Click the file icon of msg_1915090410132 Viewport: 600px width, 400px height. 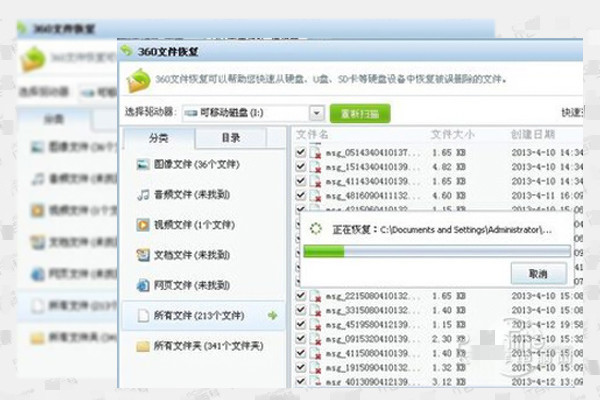pyautogui.click(x=315, y=368)
